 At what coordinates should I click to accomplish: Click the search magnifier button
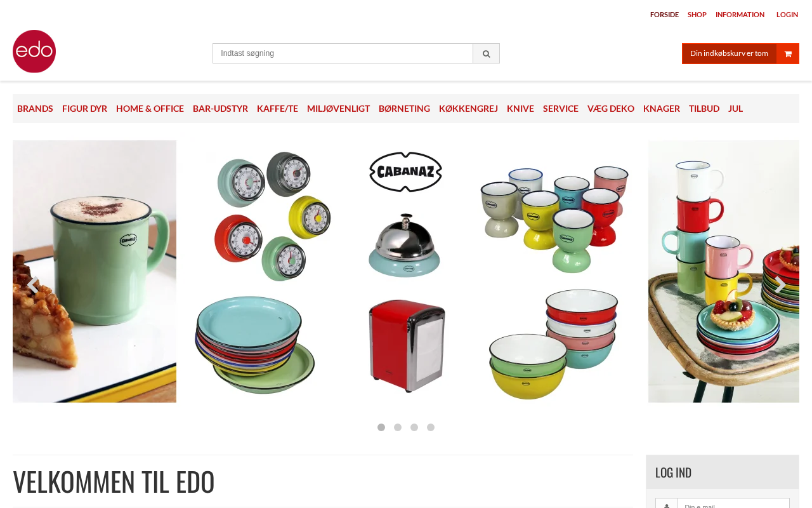[487, 53]
